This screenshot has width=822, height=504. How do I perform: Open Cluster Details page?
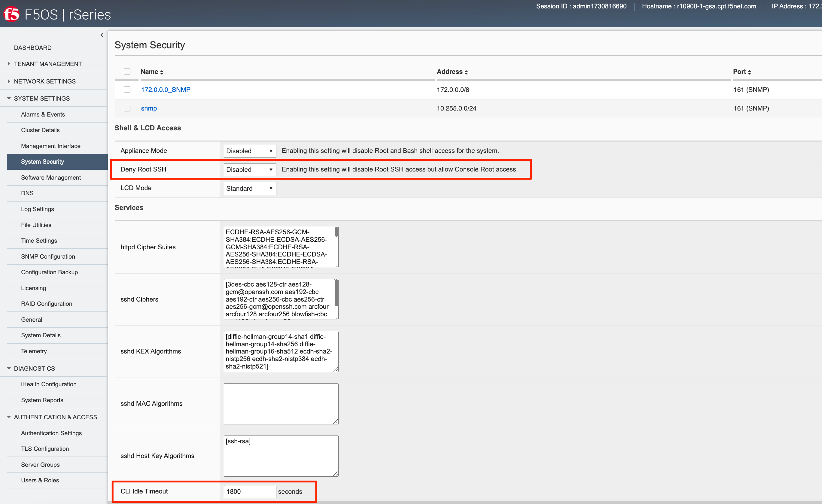coord(40,130)
